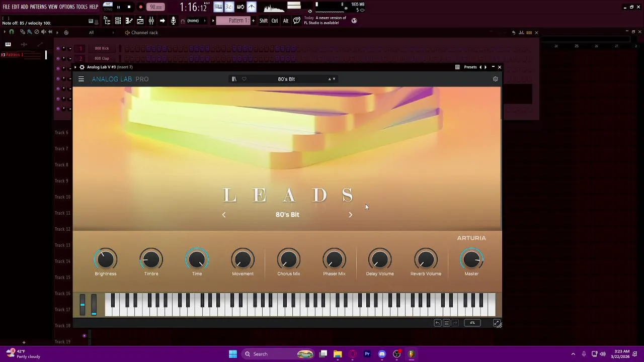Add new pattern with plus button
Viewport: 644px width, 362px height.
point(253,21)
